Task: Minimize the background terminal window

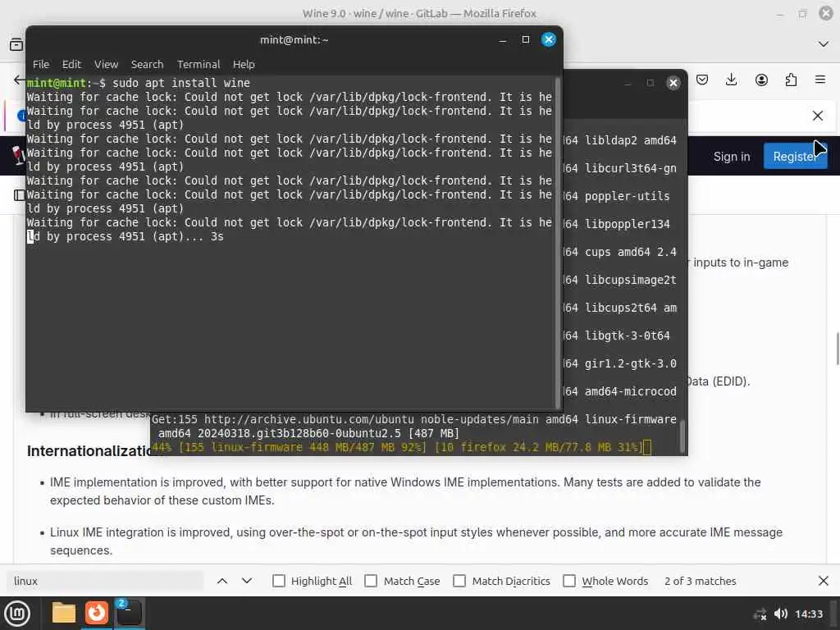Action: pos(628,83)
